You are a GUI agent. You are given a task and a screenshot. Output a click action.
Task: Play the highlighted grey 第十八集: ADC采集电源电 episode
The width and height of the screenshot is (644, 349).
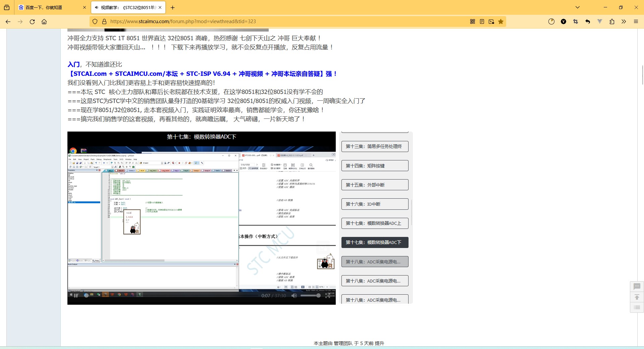pyautogui.click(x=375, y=262)
